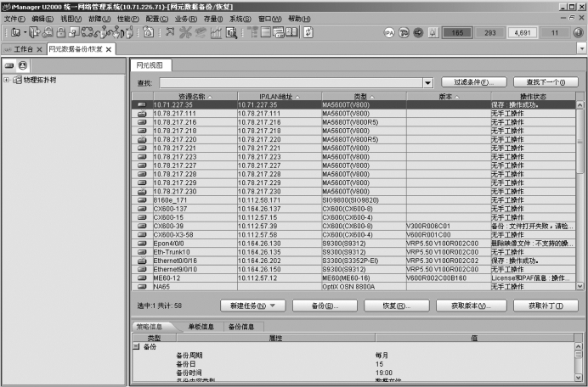Image resolution: width=588 pixels, height=387 pixels.
Task: Click the minor alarm counter showing 4,691
Action: point(523,33)
